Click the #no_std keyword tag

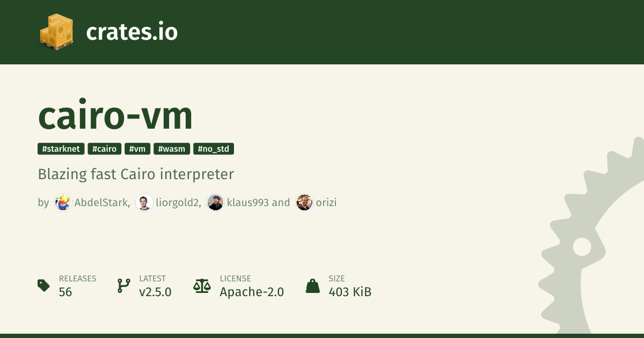pyautogui.click(x=214, y=149)
